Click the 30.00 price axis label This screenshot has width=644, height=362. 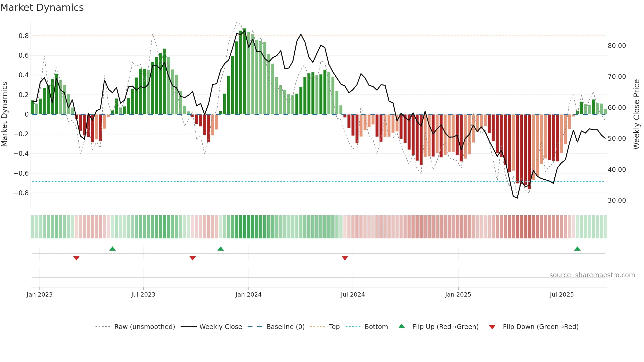pyautogui.click(x=617, y=201)
